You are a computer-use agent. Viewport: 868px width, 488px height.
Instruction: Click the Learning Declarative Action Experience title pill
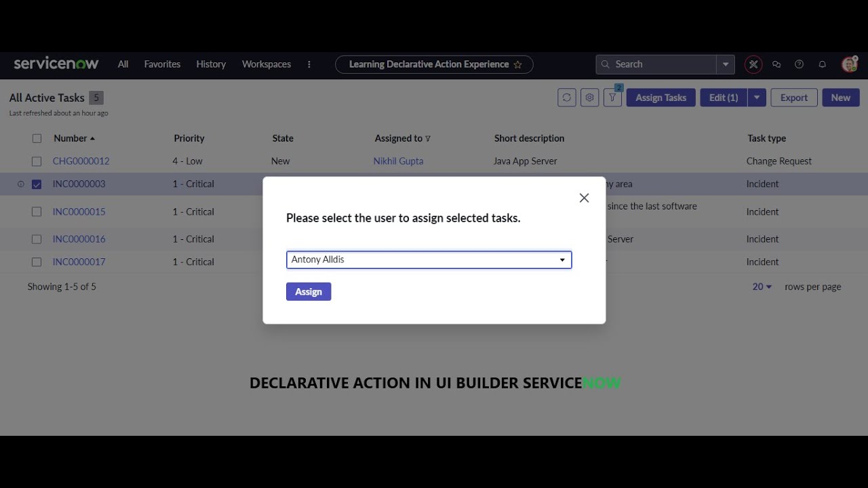(x=434, y=64)
